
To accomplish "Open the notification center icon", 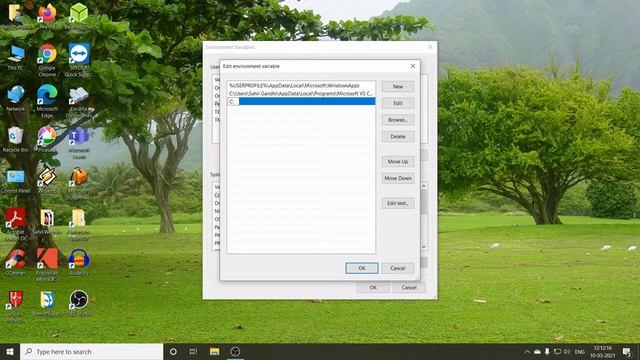I will (627, 351).
